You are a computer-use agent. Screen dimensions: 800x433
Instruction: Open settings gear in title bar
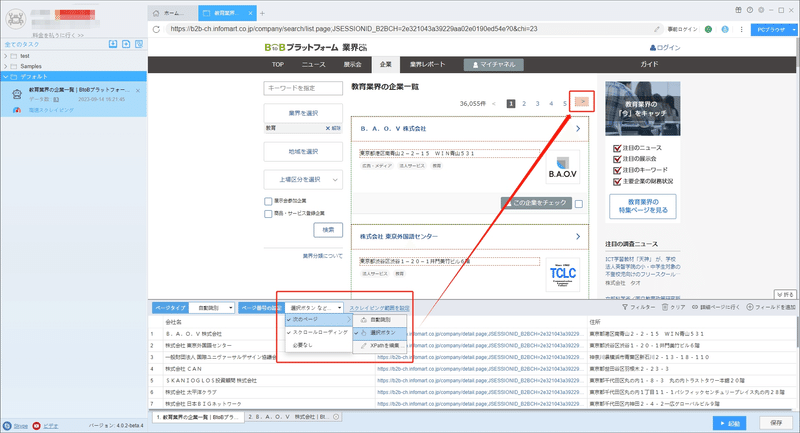(x=761, y=10)
